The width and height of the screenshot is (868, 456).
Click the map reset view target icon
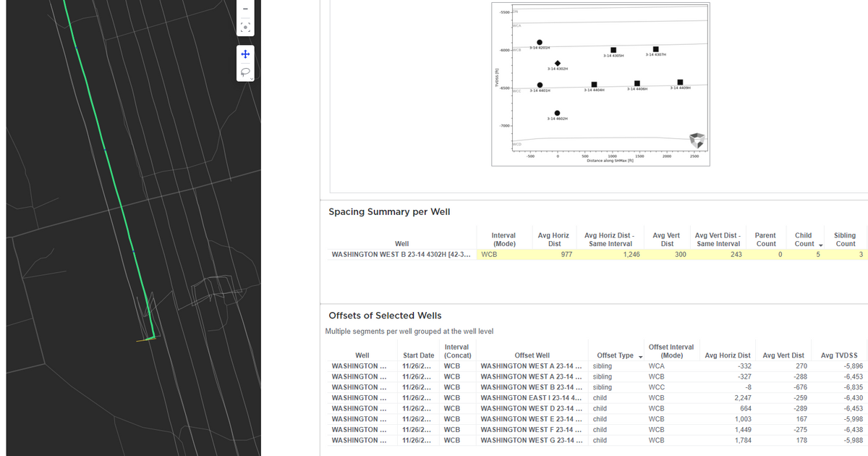point(246,27)
